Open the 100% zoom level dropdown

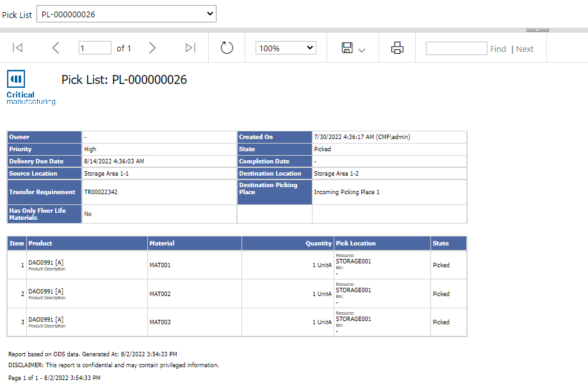point(286,48)
